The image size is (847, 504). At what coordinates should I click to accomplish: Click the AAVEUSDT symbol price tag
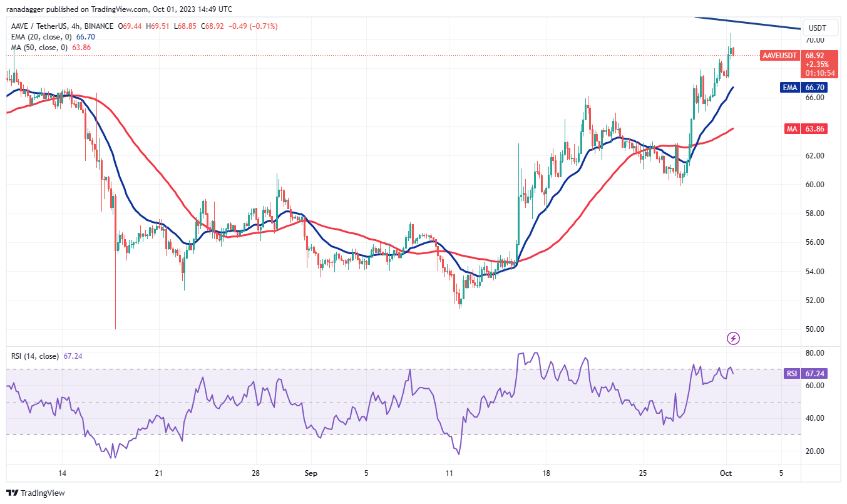click(x=779, y=56)
